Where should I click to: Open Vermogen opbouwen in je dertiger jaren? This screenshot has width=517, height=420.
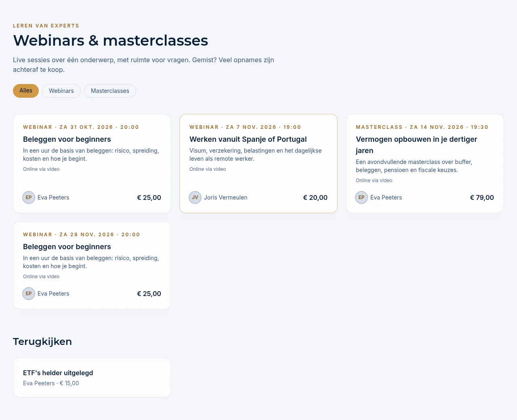pyautogui.click(x=425, y=164)
